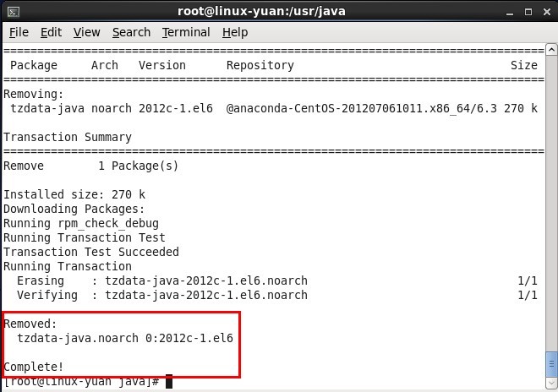The image size is (558, 392).
Task: Click the terminal icon in the title bar
Action: pyautogui.click(x=14, y=11)
